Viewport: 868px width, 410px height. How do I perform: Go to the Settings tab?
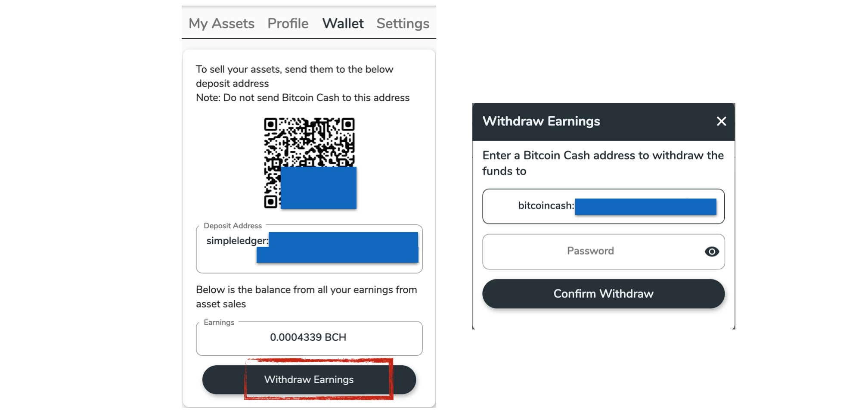tap(403, 23)
